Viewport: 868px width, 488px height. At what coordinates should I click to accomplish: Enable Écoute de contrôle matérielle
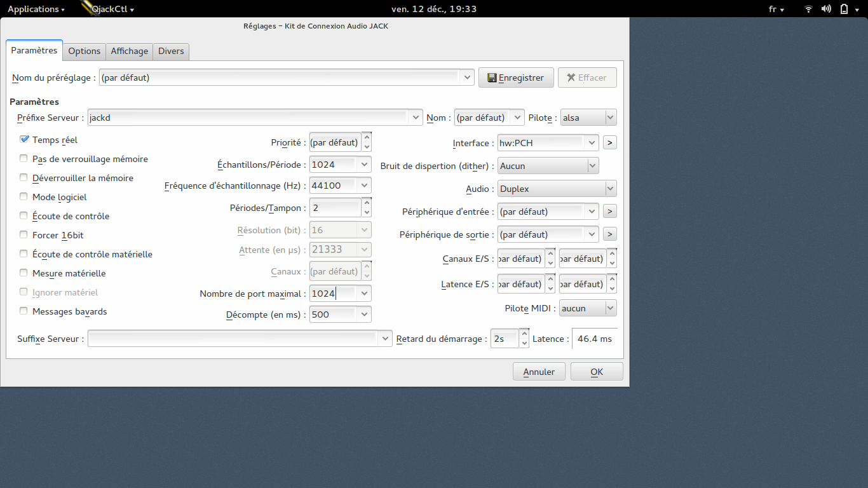coord(24,254)
